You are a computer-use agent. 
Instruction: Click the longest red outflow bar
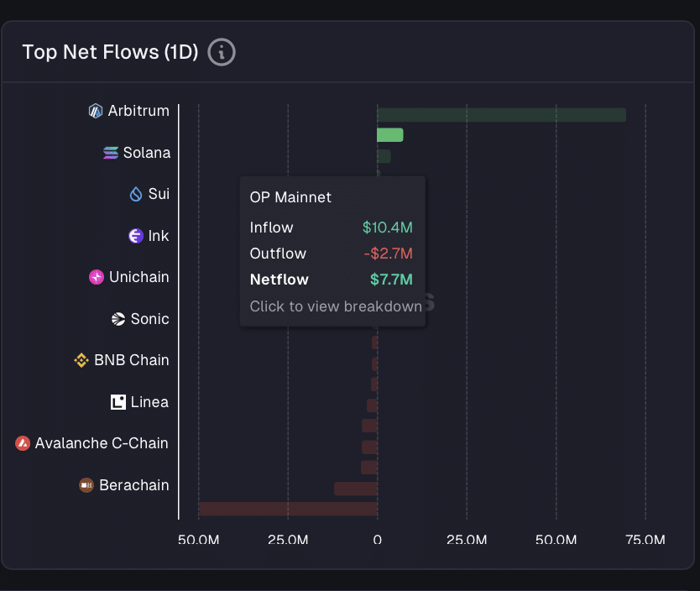point(289,509)
